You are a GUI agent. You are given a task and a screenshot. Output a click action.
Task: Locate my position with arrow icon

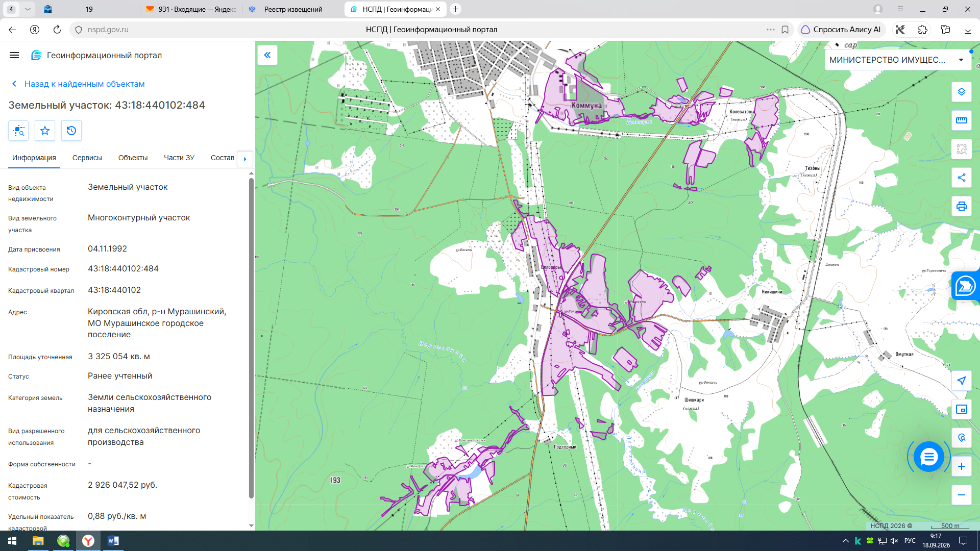[x=962, y=381]
